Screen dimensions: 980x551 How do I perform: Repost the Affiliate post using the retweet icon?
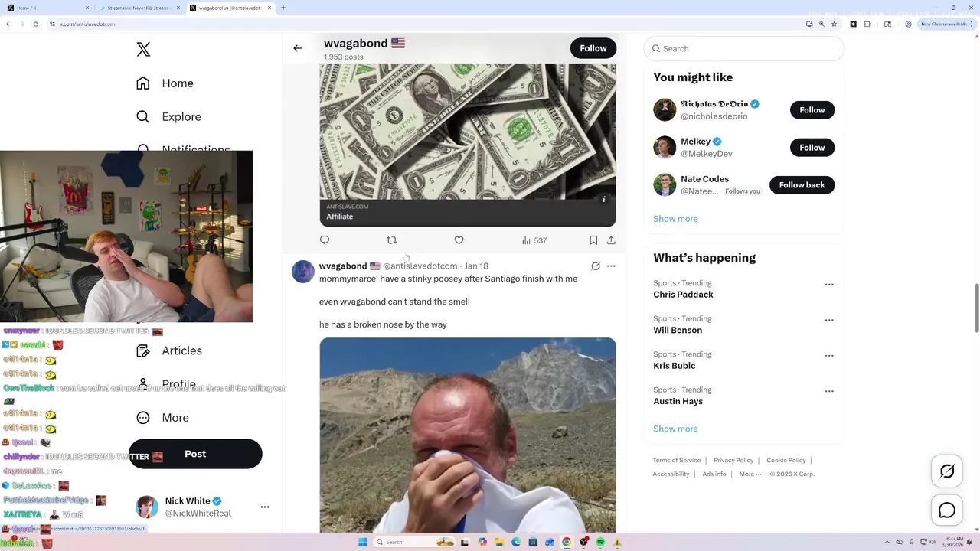tap(392, 240)
